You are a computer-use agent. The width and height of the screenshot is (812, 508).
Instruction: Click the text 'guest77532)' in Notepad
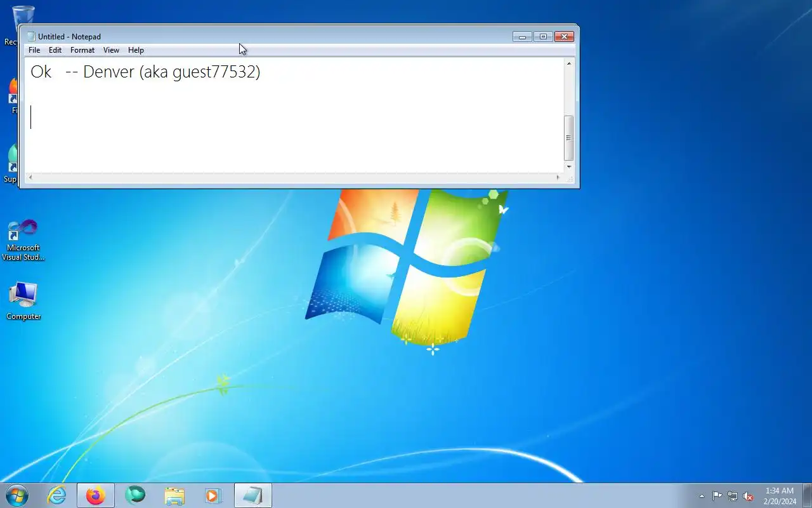[x=216, y=72]
